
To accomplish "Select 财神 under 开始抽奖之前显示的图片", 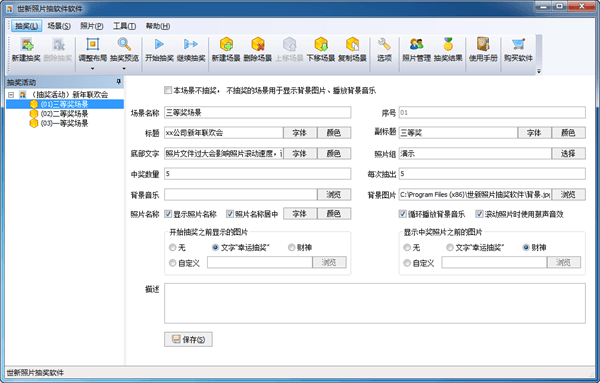I will (x=292, y=248).
